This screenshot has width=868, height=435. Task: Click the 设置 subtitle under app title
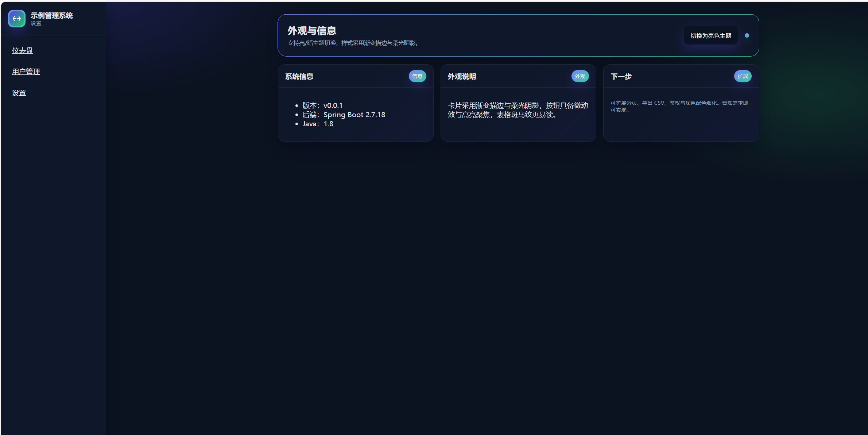(36, 23)
